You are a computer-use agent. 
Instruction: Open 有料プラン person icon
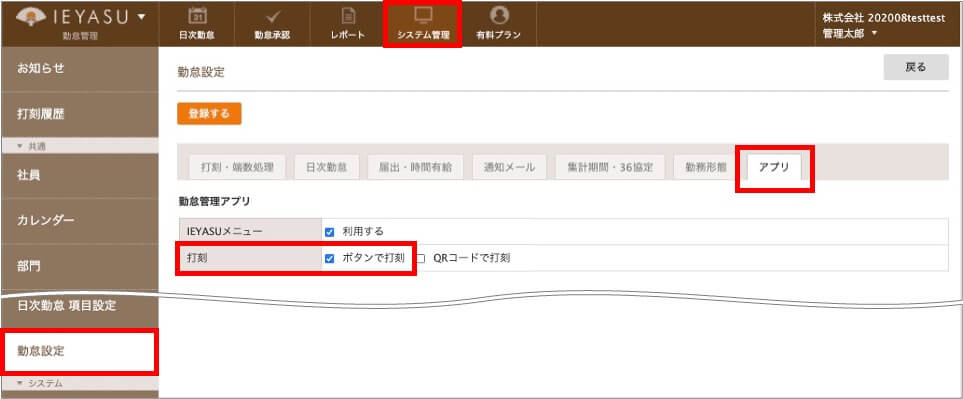(499, 15)
